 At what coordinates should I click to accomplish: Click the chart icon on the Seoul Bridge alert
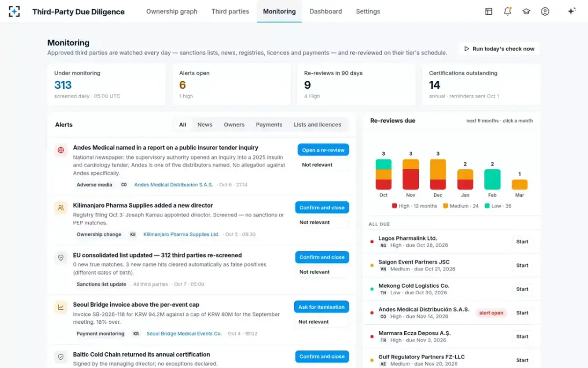61,307
